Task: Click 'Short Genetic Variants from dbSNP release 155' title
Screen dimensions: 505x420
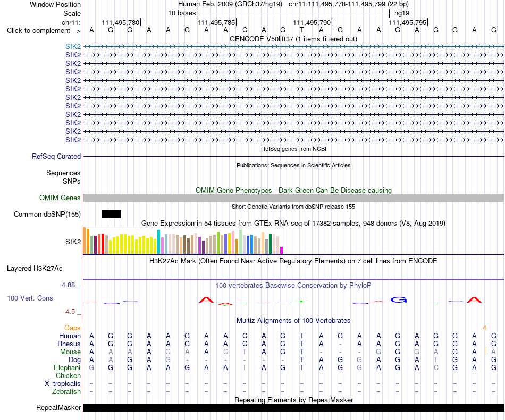Action: tap(293, 207)
